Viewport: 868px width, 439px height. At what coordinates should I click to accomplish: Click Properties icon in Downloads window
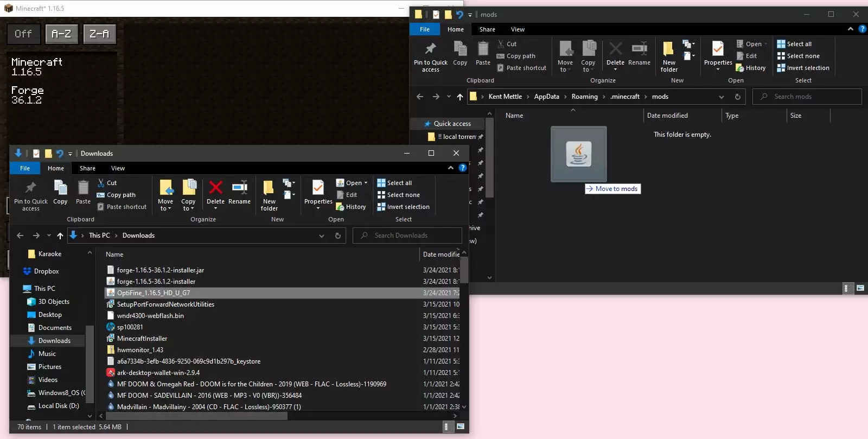[x=318, y=188]
